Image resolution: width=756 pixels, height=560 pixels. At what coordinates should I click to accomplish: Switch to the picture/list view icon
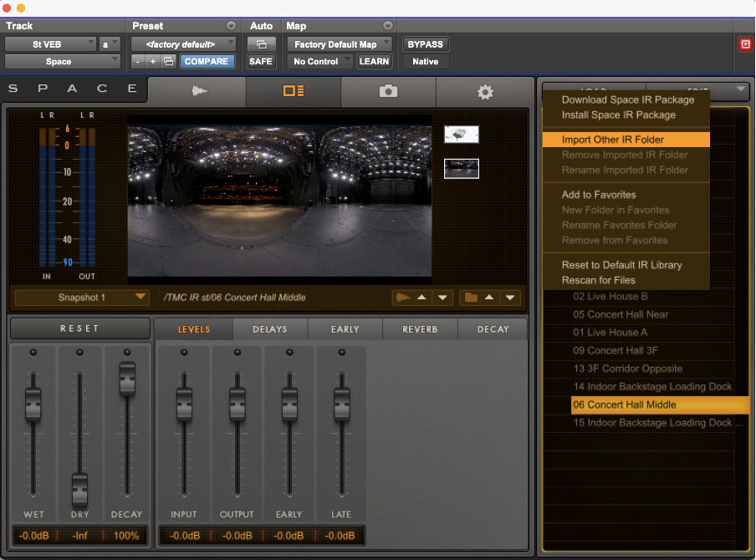tap(294, 90)
